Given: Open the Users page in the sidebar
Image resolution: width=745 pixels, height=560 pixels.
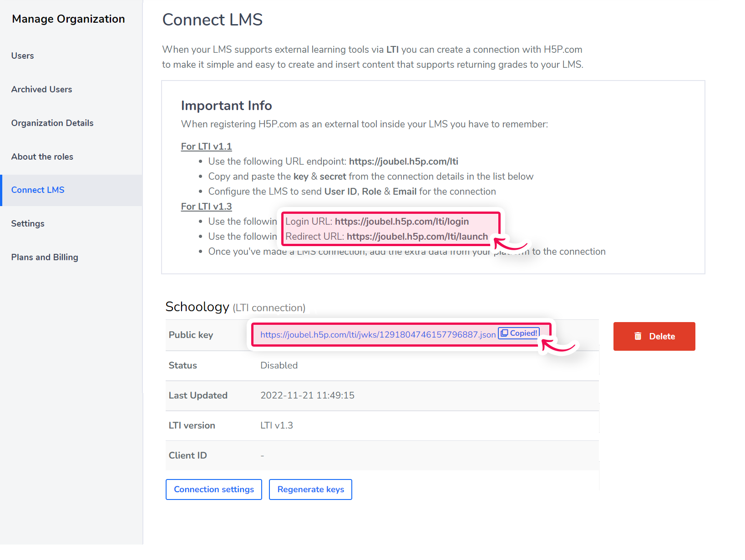Looking at the screenshot, I should click(x=23, y=55).
